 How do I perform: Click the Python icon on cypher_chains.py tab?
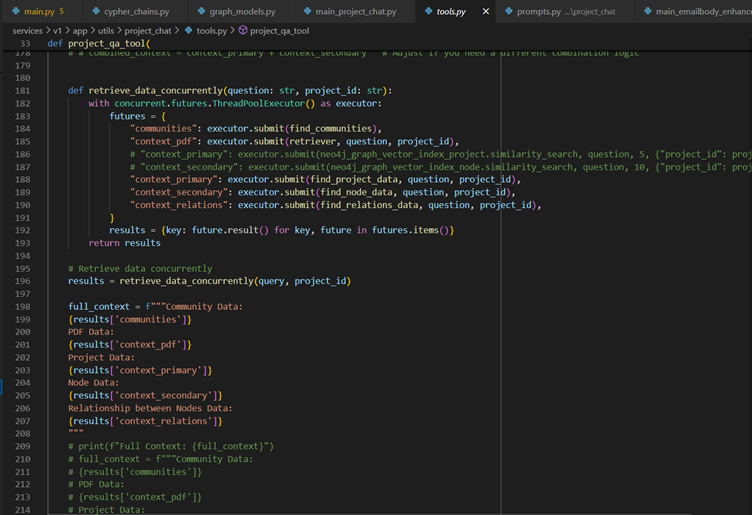(x=96, y=11)
